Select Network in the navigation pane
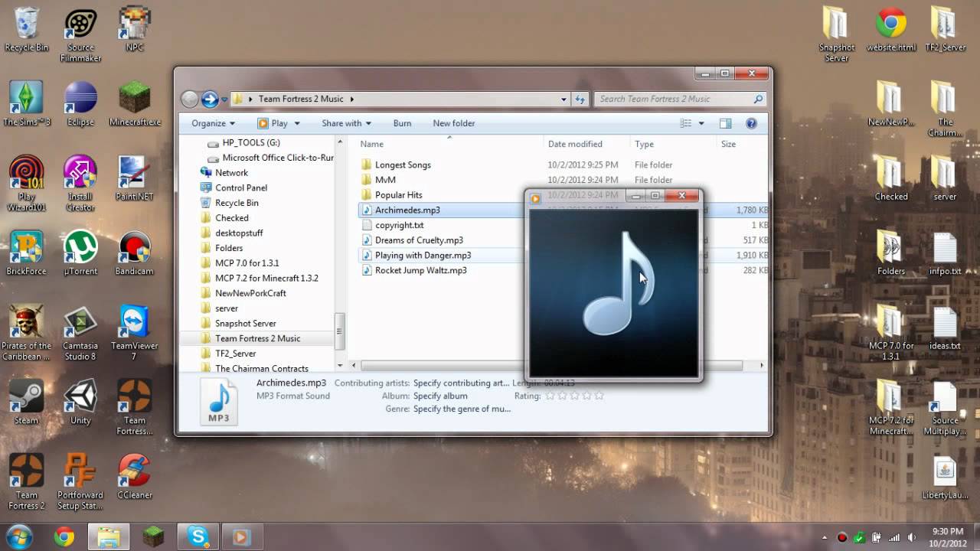Image resolution: width=980 pixels, height=551 pixels. tap(231, 173)
